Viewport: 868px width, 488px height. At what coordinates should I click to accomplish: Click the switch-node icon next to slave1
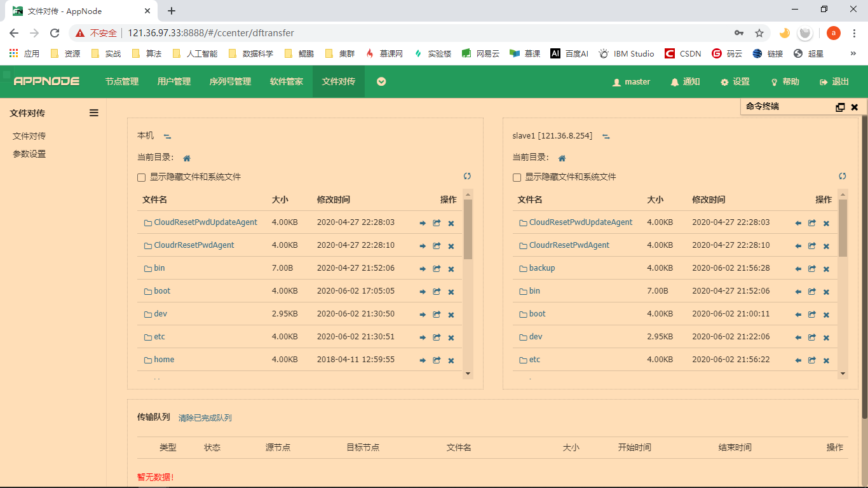click(x=606, y=136)
